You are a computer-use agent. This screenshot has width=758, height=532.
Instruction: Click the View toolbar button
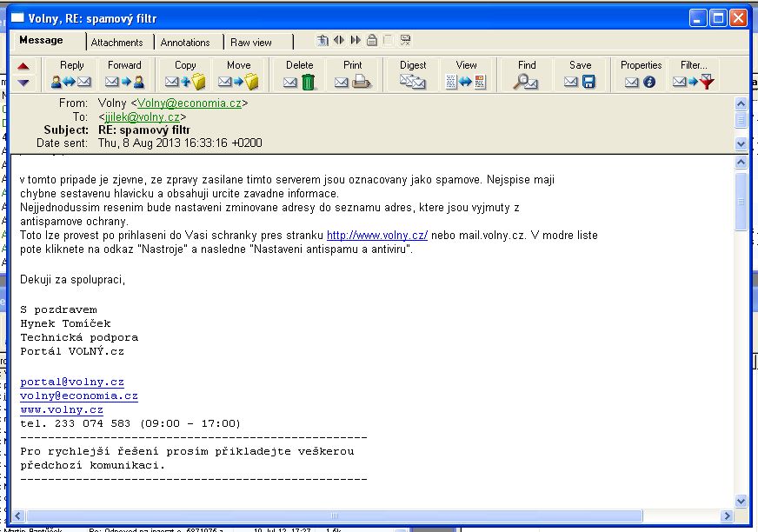pos(466,75)
